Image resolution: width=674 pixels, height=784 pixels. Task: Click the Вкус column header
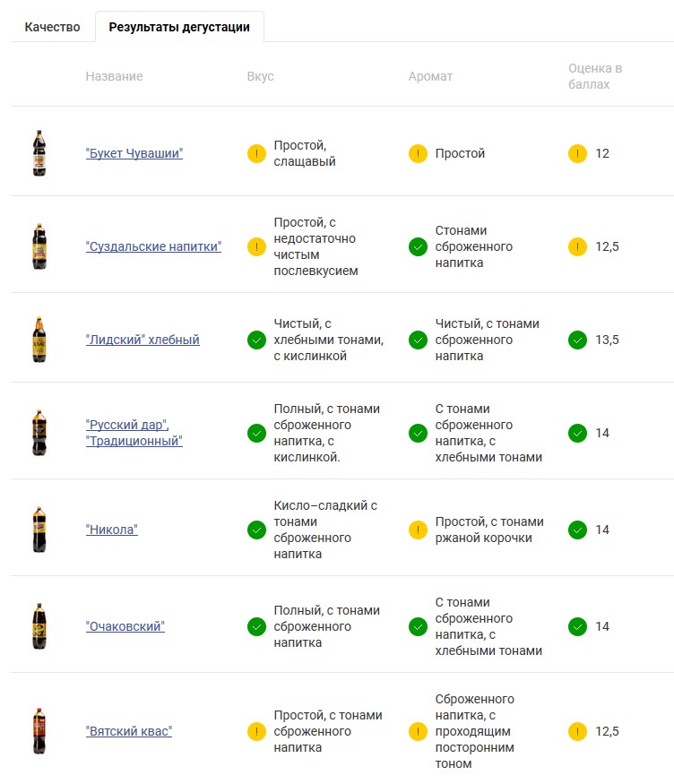click(x=260, y=76)
